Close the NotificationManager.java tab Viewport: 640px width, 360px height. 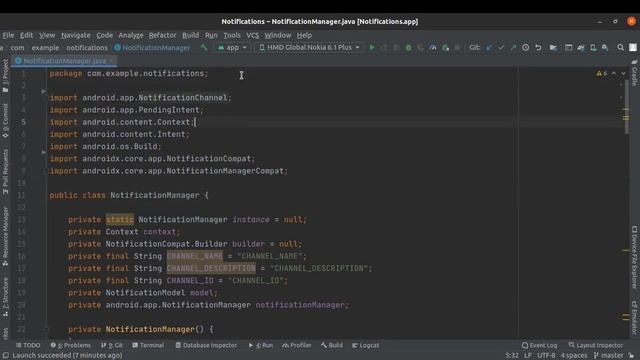pos(112,61)
